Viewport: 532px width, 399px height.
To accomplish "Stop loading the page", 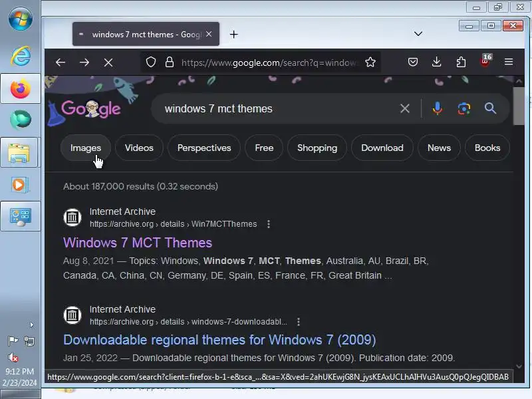I will pyautogui.click(x=108, y=63).
